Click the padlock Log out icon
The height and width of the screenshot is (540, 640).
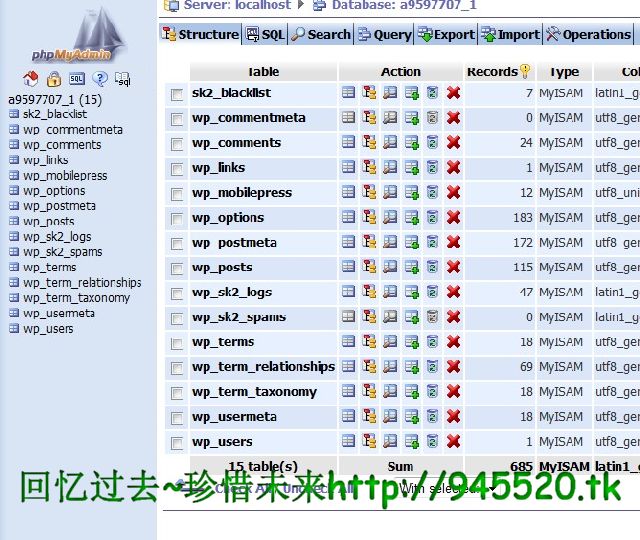coord(54,79)
